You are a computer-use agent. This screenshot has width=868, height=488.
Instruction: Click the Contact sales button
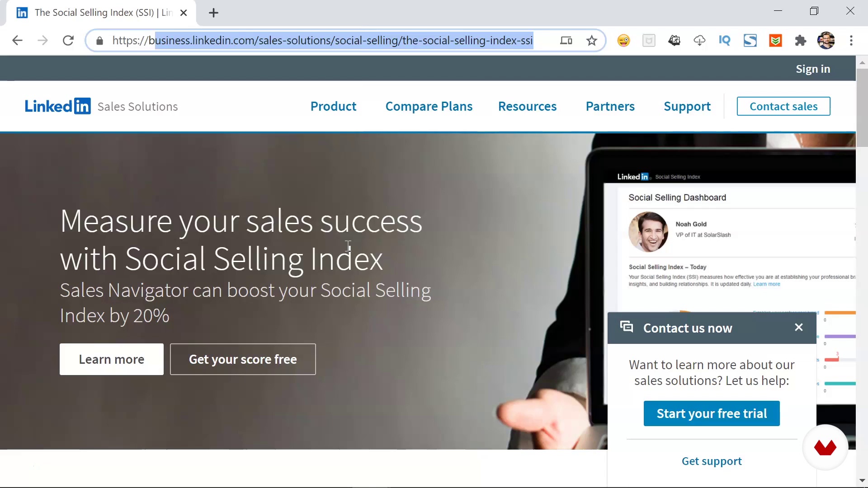pos(783,106)
